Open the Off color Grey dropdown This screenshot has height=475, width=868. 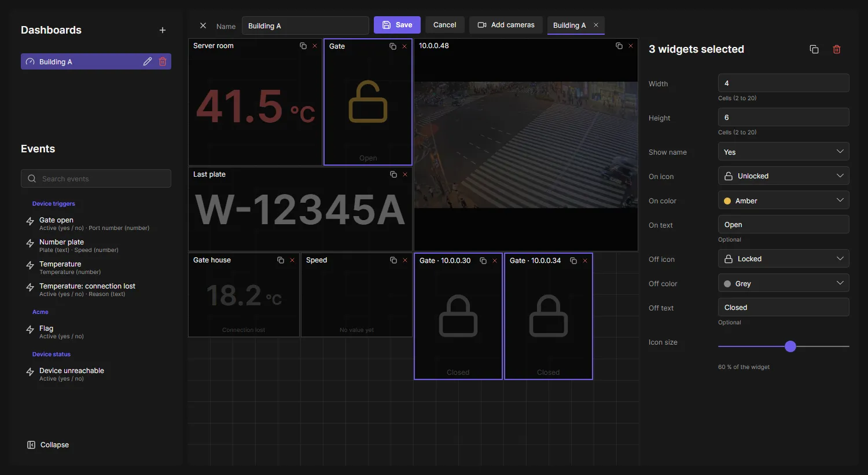click(784, 283)
